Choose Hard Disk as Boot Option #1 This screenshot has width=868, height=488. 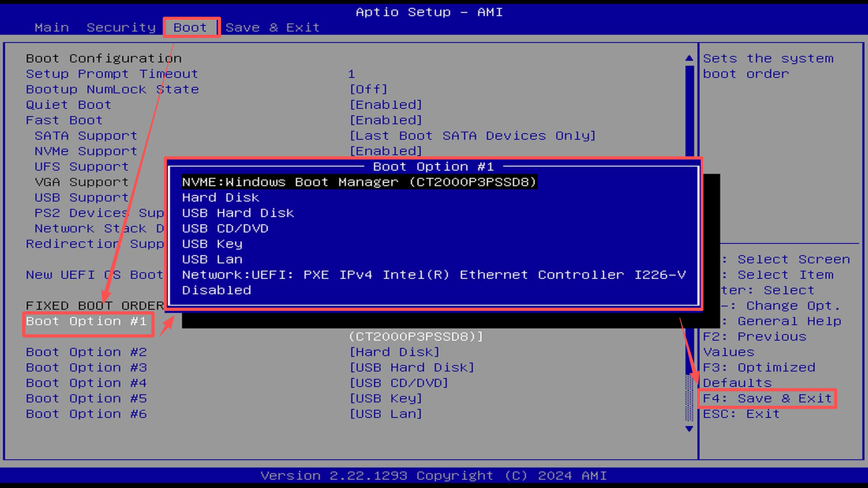[x=220, y=197]
